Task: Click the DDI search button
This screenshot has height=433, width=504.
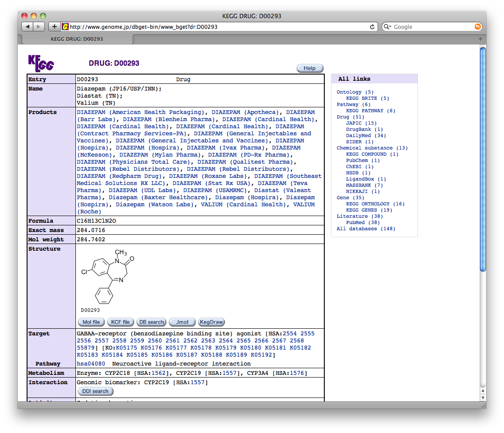Action: point(95,391)
